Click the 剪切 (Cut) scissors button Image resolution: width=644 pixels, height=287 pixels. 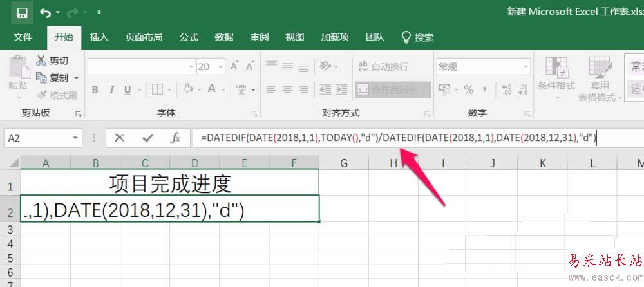tap(52, 60)
